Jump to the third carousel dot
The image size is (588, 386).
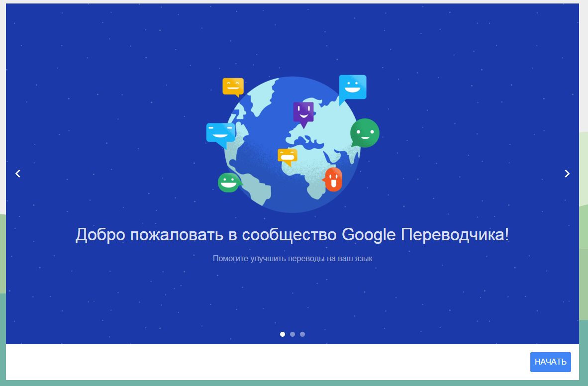point(302,334)
